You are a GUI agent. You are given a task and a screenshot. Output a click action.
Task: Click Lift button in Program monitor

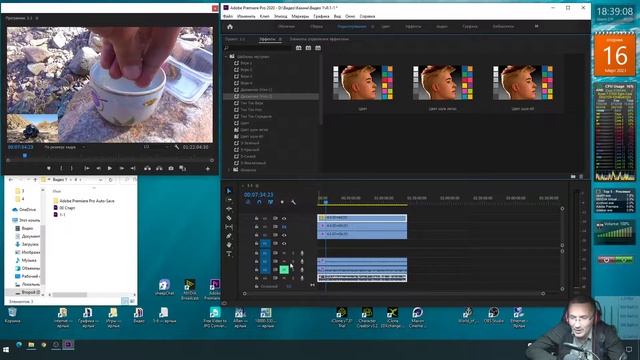pyautogui.click(x=147, y=168)
